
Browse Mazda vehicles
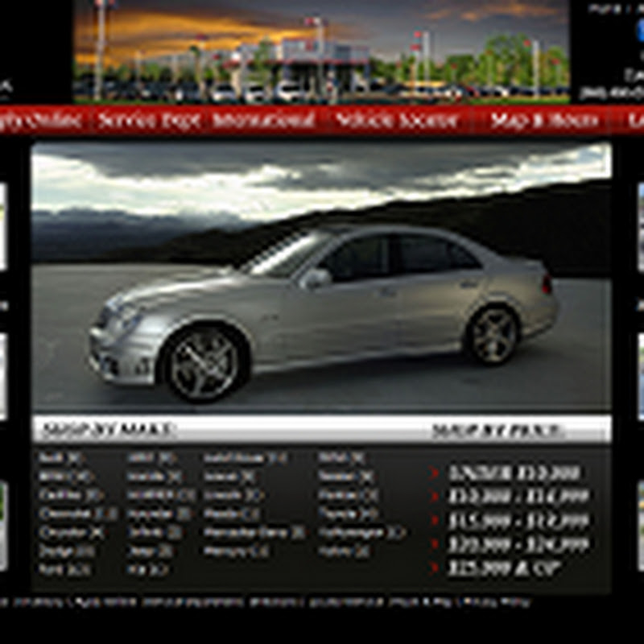pos(232,514)
